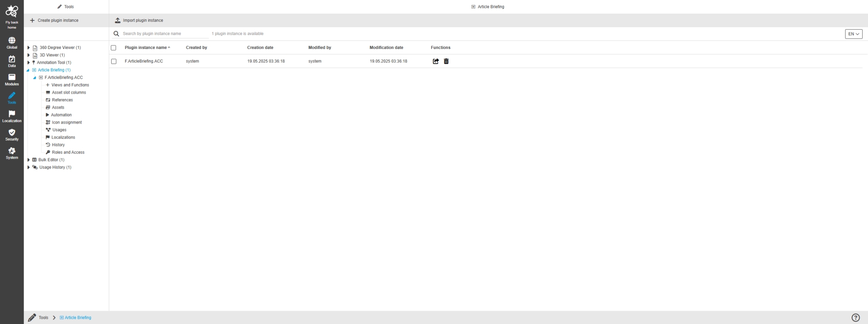
Task: Click the Functions column header
Action: click(x=440, y=48)
